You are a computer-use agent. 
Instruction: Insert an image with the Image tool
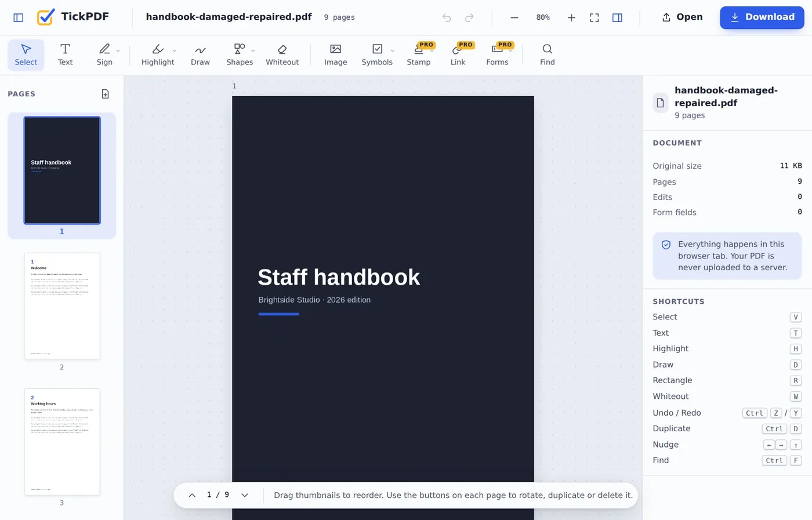point(336,55)
